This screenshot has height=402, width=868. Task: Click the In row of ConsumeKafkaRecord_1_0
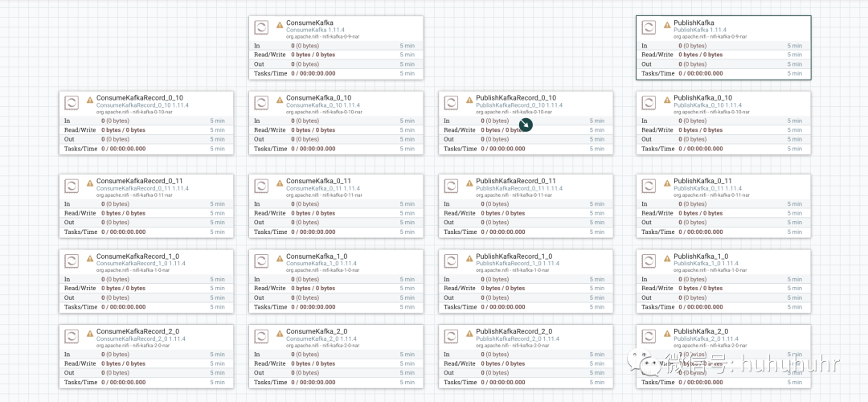(146, 279)
